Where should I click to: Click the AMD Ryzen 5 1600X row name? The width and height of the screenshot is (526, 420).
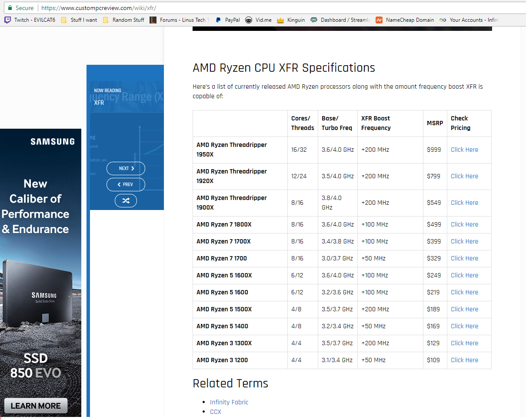224,275
